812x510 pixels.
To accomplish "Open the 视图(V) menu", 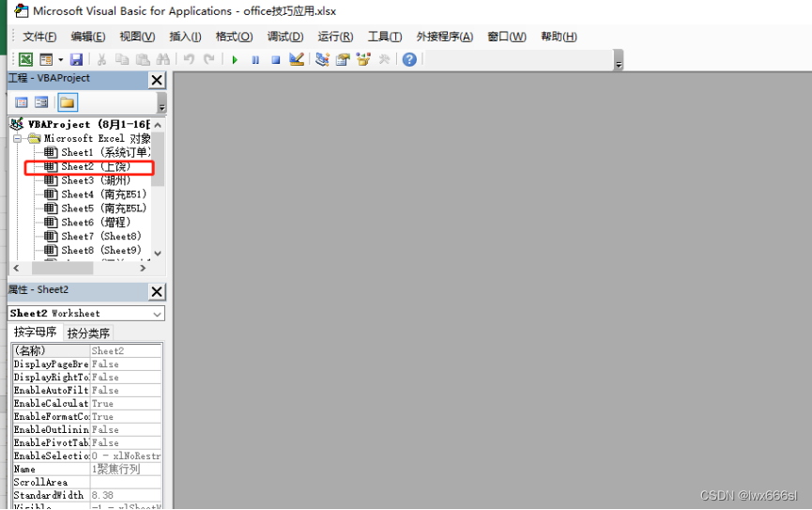I will (137, 37).
